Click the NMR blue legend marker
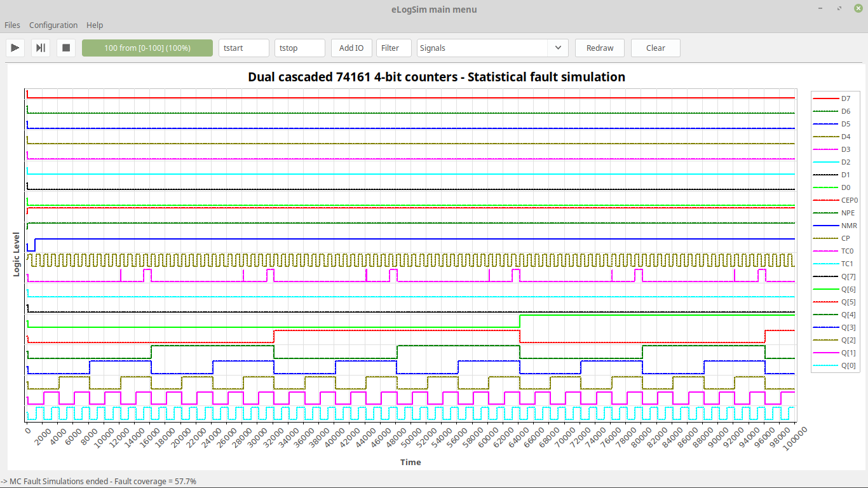The width and height of the screenshot is (868, 488). (x=825, y=226)
